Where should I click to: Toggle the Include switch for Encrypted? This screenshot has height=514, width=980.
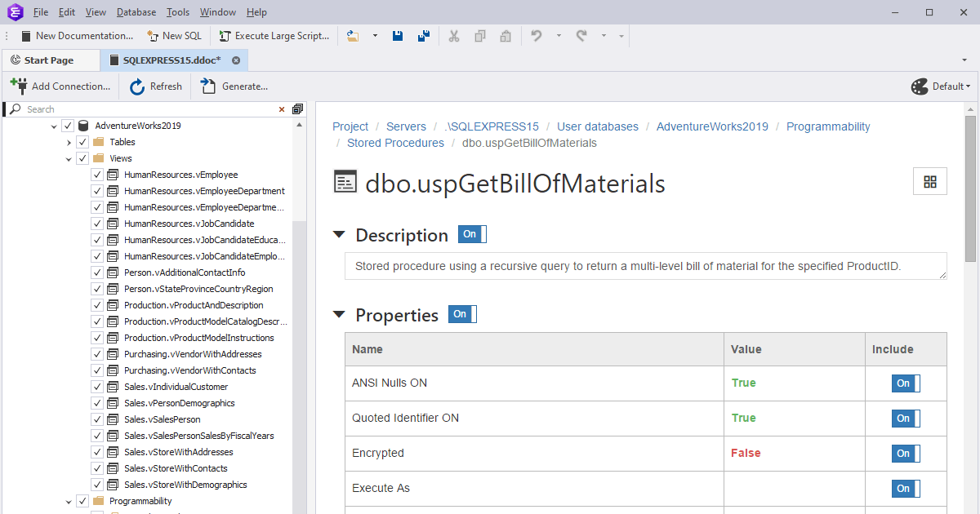coord(905,453)
